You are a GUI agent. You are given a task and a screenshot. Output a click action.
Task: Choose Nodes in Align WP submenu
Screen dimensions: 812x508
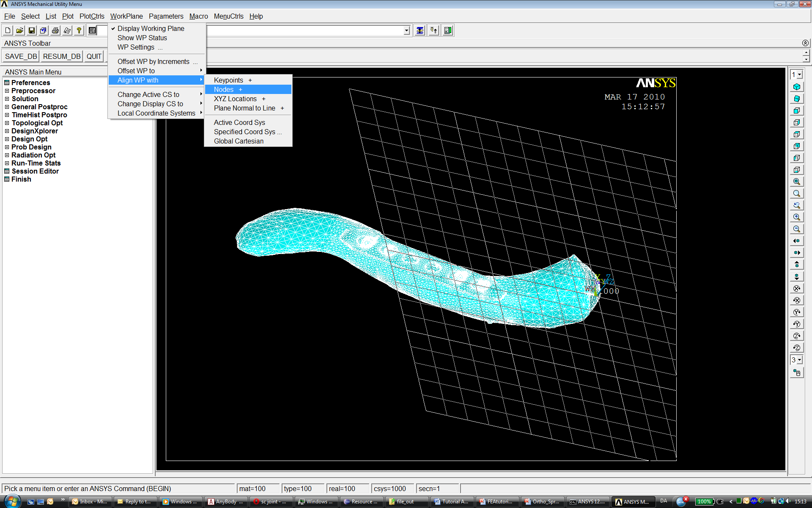pos(248,89)
